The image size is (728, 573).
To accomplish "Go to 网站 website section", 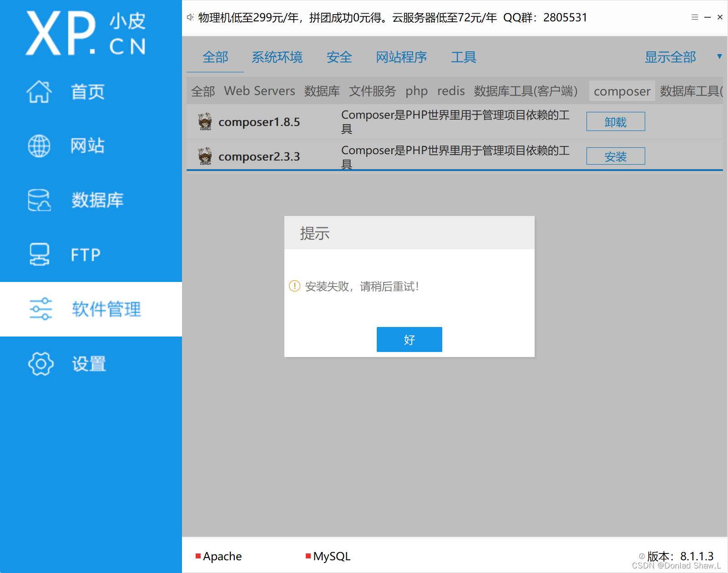I will click(88, 146).
